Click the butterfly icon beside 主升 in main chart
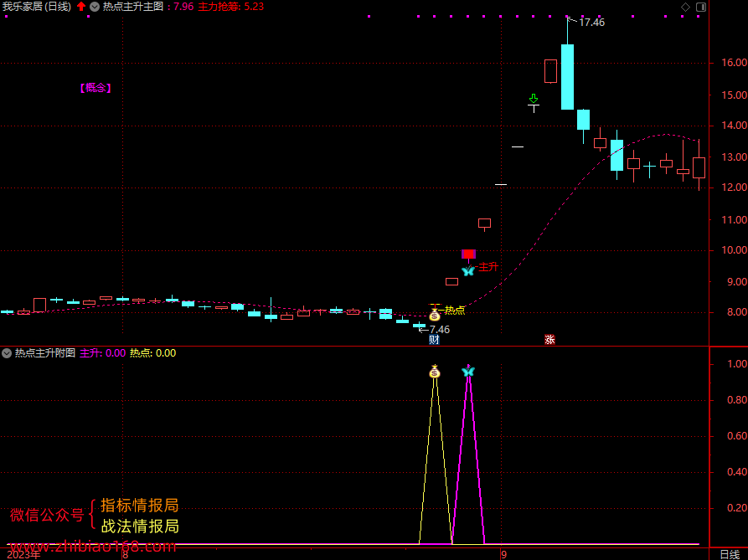 pyautogui.click(x=468, y=270)
